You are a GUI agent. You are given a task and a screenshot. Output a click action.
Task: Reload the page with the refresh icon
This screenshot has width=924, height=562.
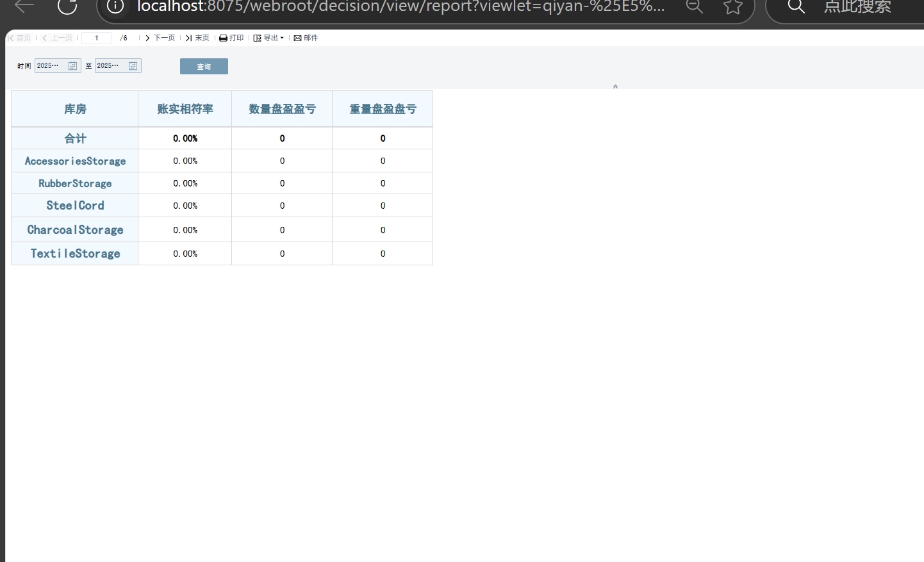[67, 6]
